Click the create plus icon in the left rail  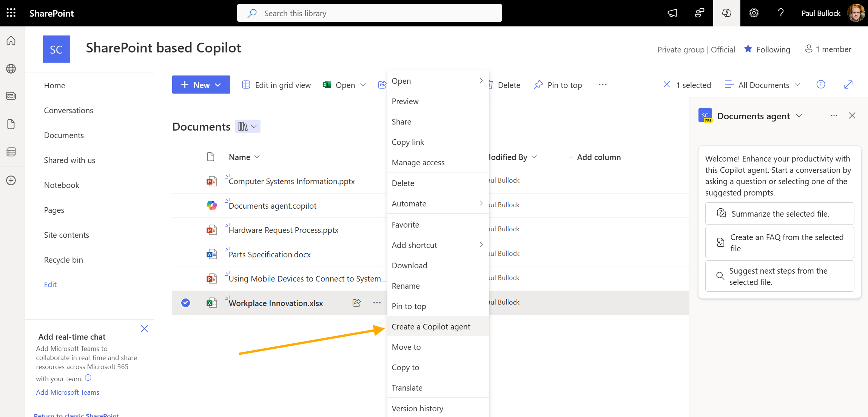(x=11, y=180)
